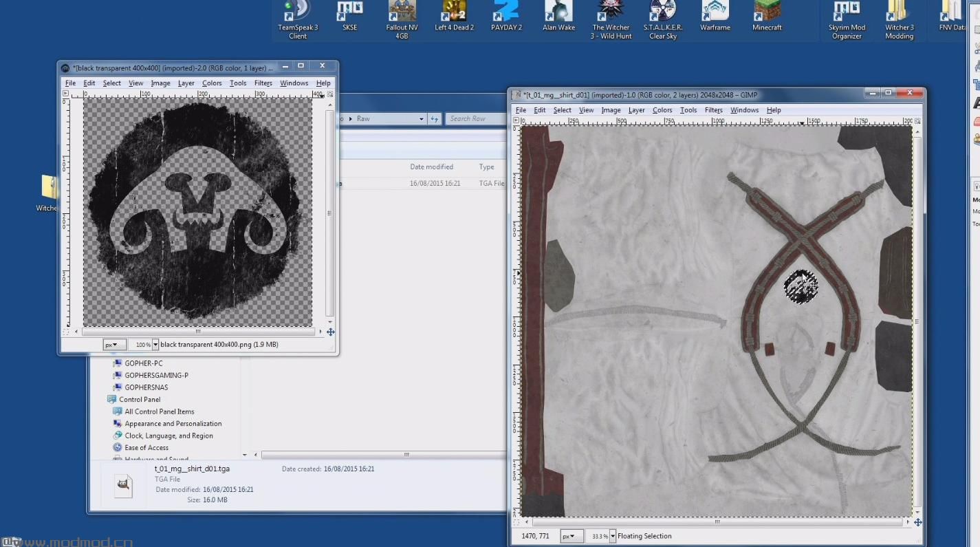
Task: Toggle quick mask in shirt GIMP window
Action: (516, 522)
